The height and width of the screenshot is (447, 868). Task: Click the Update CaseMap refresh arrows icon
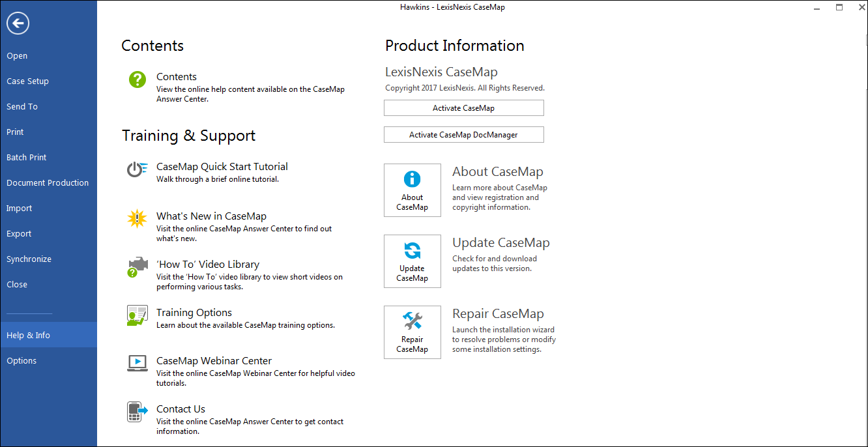[x=412, y=250]
